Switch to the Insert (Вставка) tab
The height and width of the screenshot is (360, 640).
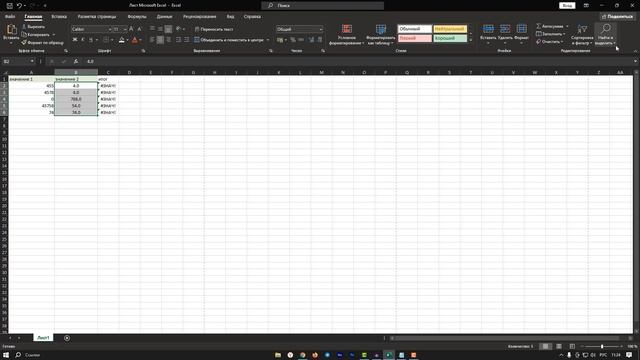pyautogui.click(x=59, y=17)
